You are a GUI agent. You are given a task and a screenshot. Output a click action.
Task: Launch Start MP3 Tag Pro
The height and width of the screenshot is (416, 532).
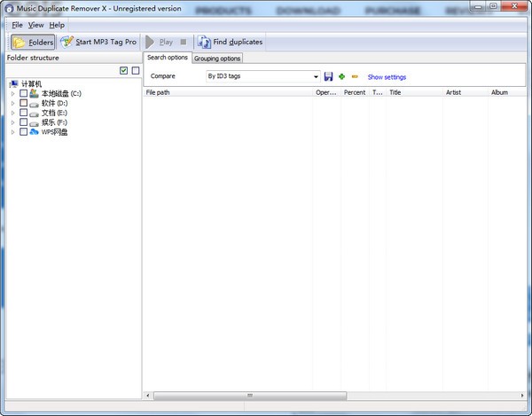tap(98, 42)
